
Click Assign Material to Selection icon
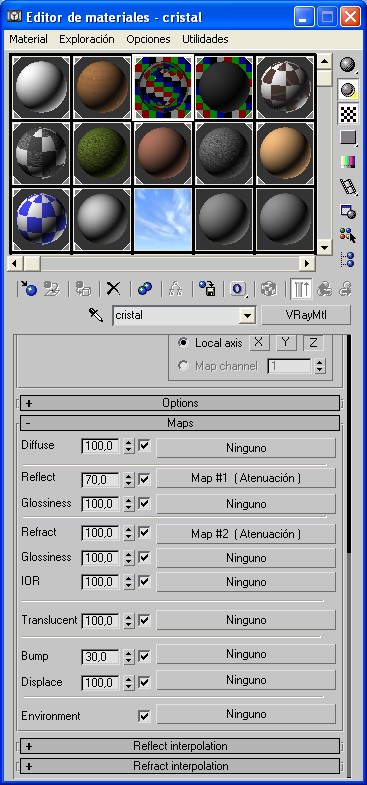[83, 289]
